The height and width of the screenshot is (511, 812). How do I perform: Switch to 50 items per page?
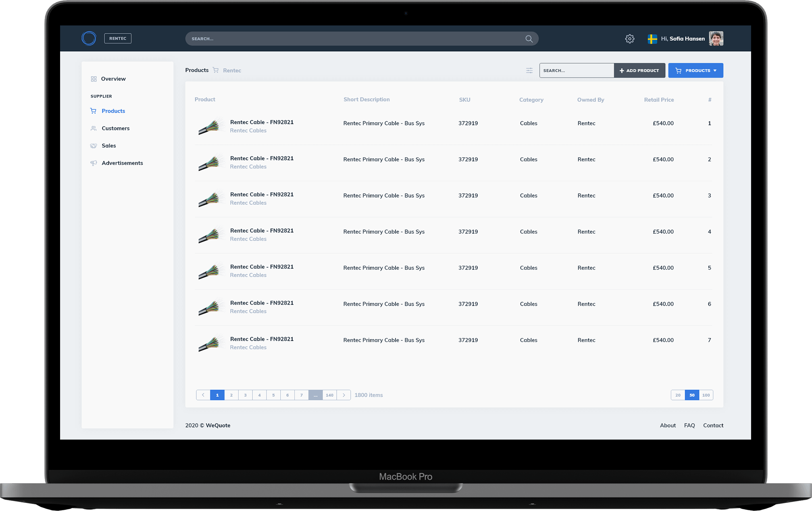(x=692, y=395)
